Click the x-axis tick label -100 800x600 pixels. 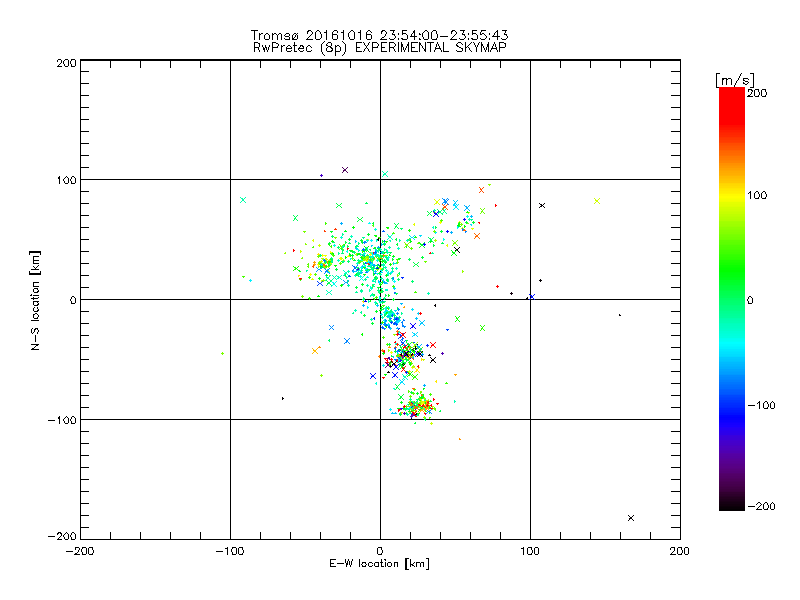(x=230, y=551)
